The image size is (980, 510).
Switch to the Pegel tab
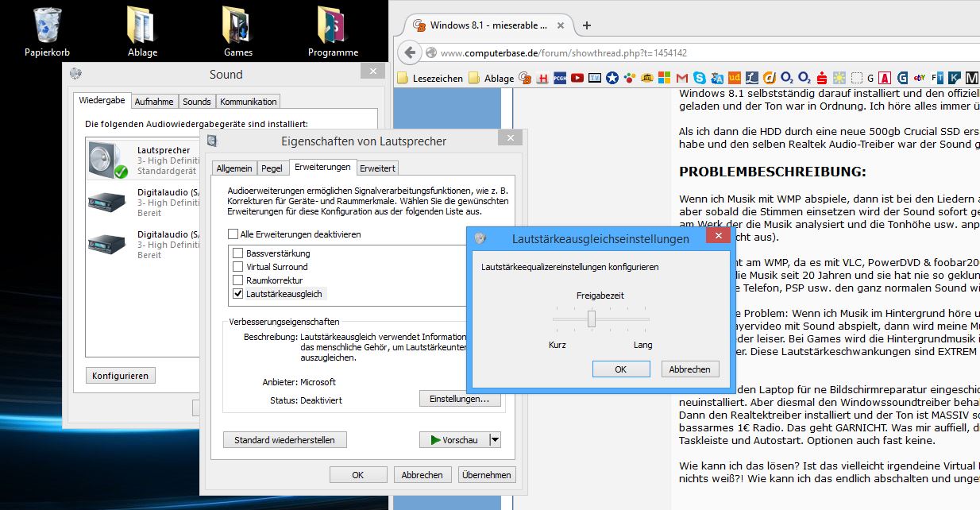[272, 168]
